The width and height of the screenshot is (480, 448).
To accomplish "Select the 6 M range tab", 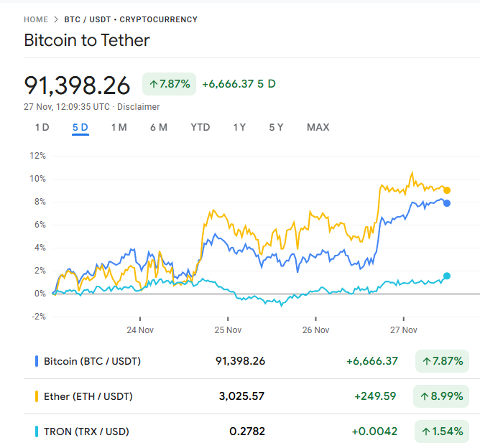I will (x=158, y=128).
